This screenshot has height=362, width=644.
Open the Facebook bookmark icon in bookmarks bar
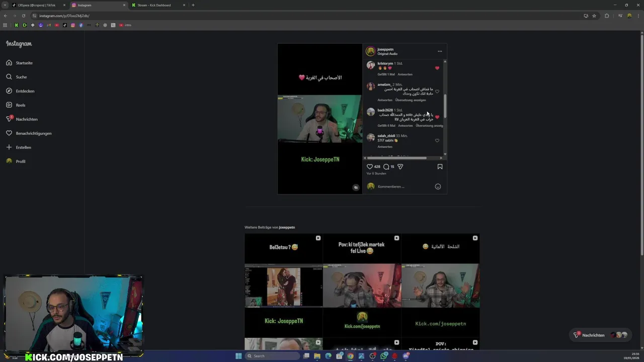click(x=81, y=25)
